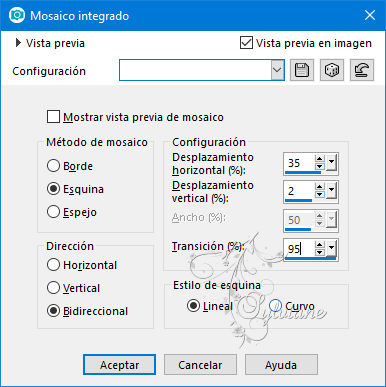Click the Cancelar button
Screen dimensions: 386x387
[x=200, y=365]
